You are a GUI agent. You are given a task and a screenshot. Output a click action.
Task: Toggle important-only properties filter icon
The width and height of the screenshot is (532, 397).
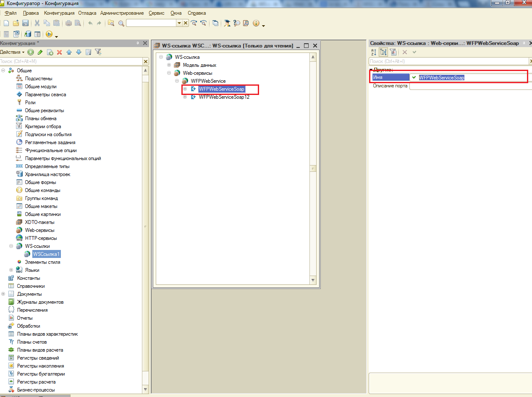point(393,52)
